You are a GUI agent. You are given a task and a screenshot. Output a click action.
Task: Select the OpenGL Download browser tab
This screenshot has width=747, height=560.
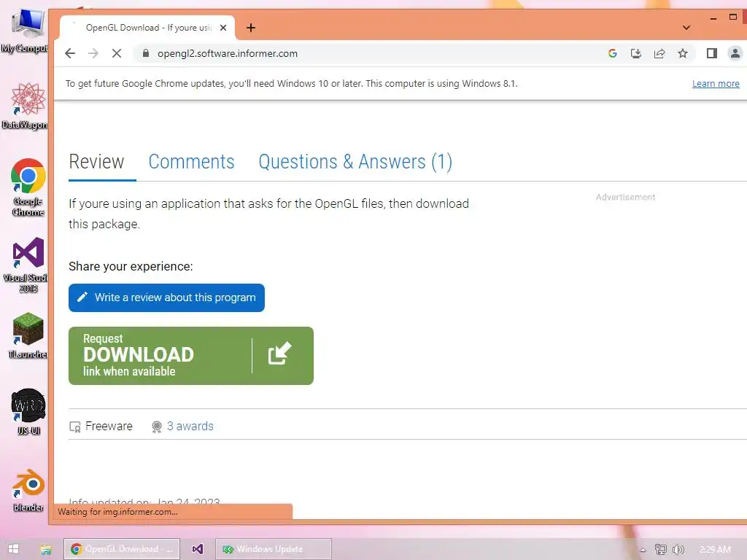click(x=147, y=28)
